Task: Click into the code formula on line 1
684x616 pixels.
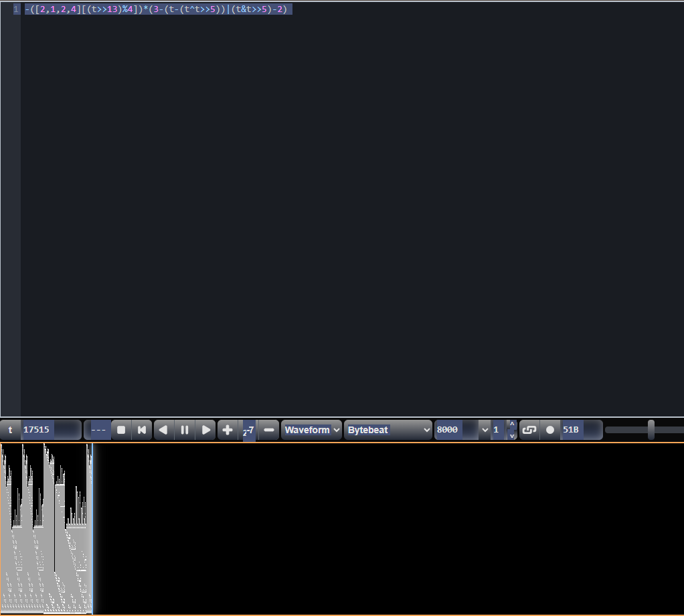Action: coord(157,9)
